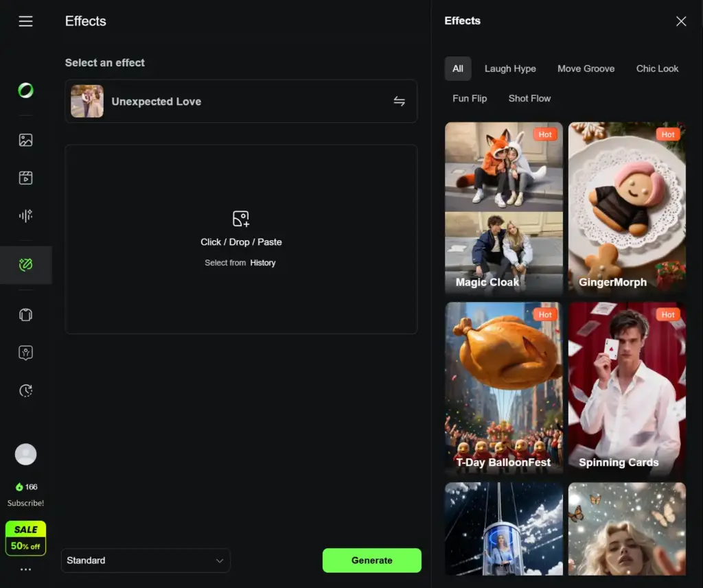Open the hamburger menu

click(x=25, y=21)
